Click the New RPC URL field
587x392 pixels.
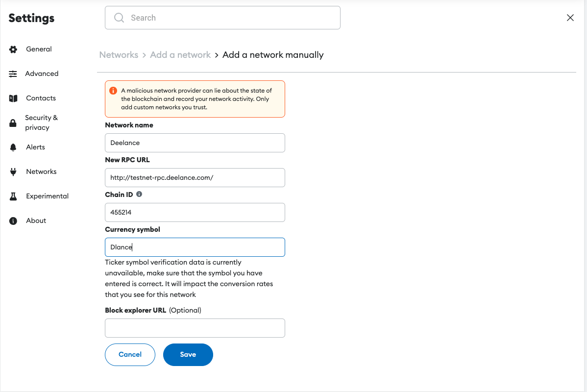tap(195, 178)
